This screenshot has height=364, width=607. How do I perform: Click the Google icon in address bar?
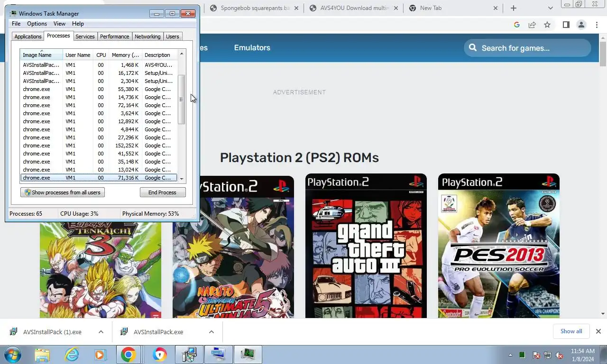[517, 25]
